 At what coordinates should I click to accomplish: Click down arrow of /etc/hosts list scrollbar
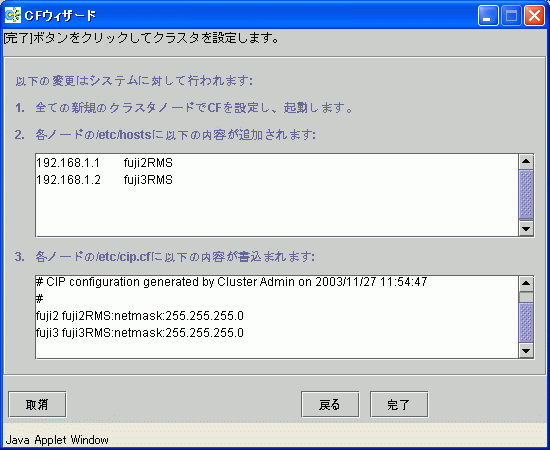(x=526, y=229)
